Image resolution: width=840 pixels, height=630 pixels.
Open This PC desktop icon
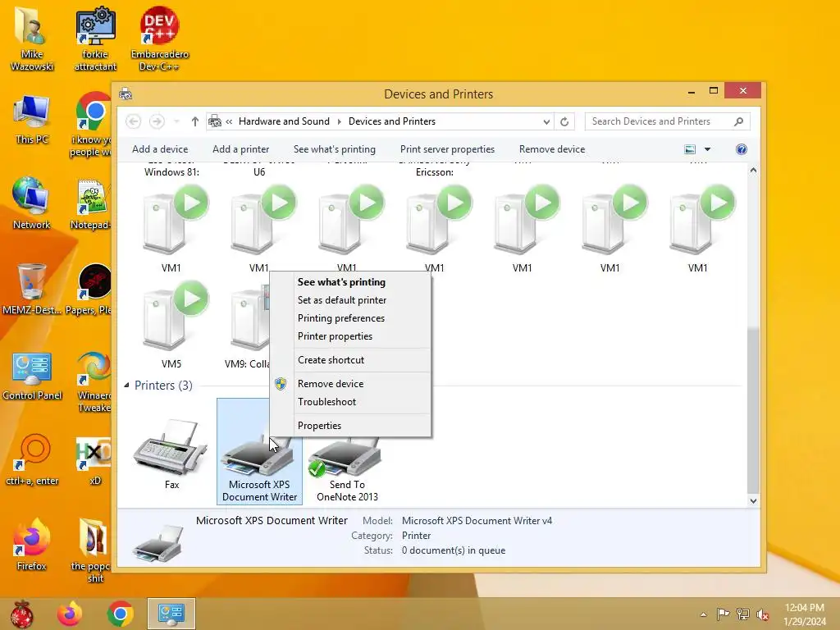pos(32,119)
